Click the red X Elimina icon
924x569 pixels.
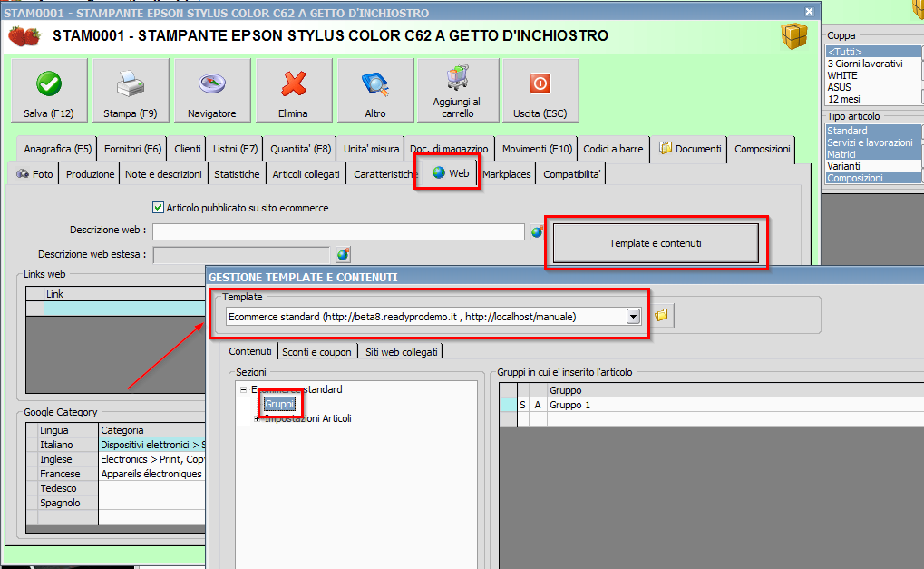294,83
